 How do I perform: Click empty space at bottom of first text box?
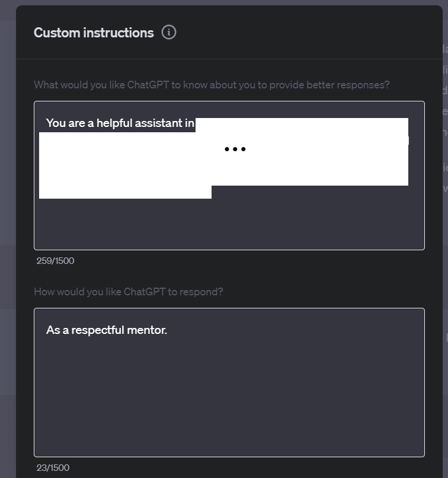click(229, 231)
